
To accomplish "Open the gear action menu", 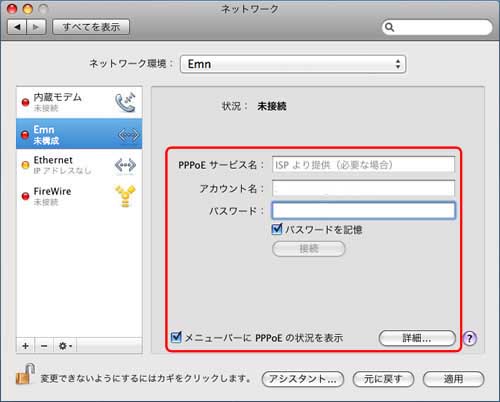I will pos(65,346).
